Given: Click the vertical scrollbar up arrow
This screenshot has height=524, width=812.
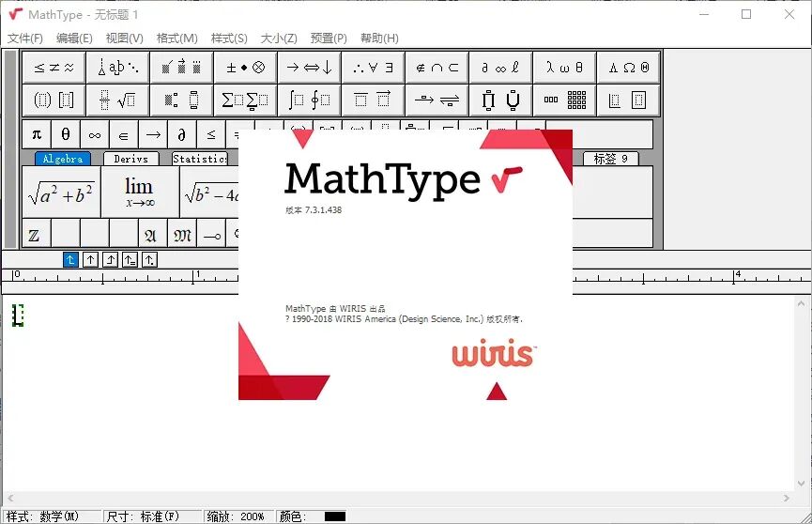Looking at the screenshot, I should 801,303.
